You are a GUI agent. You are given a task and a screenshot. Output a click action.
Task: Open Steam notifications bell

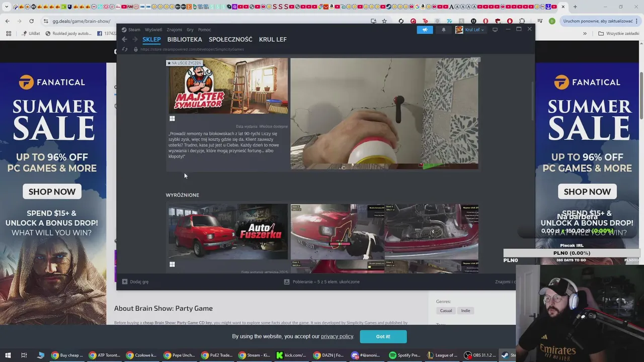tap(443, 30)
